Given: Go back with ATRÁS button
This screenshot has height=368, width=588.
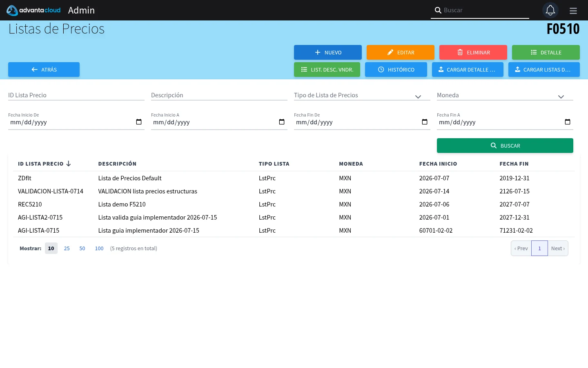Looking at the screenshot, I should [44, 70].
